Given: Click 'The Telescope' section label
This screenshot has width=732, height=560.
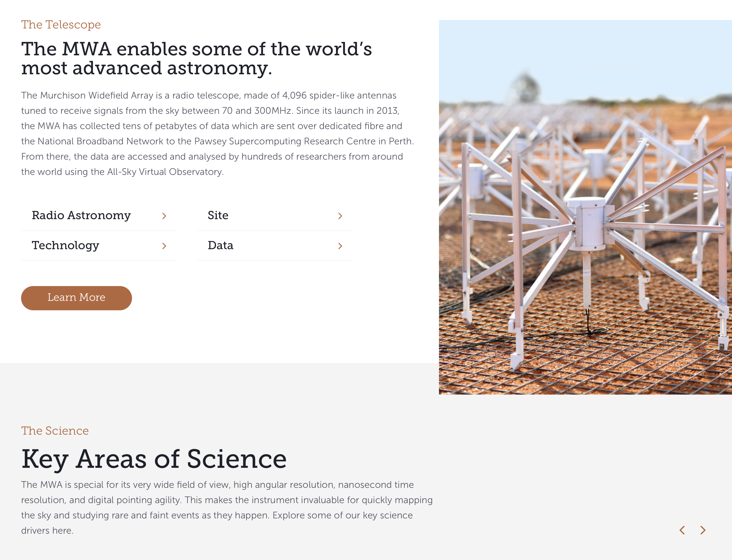Looking at the screenshot, I should pyautogui.click(x=61, y=25).
